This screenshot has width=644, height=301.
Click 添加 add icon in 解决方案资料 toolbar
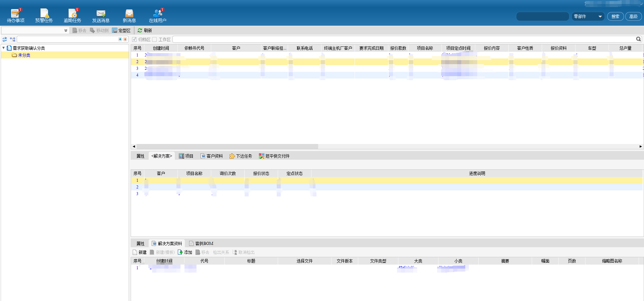pyautogui.click(x=180, y=252)
